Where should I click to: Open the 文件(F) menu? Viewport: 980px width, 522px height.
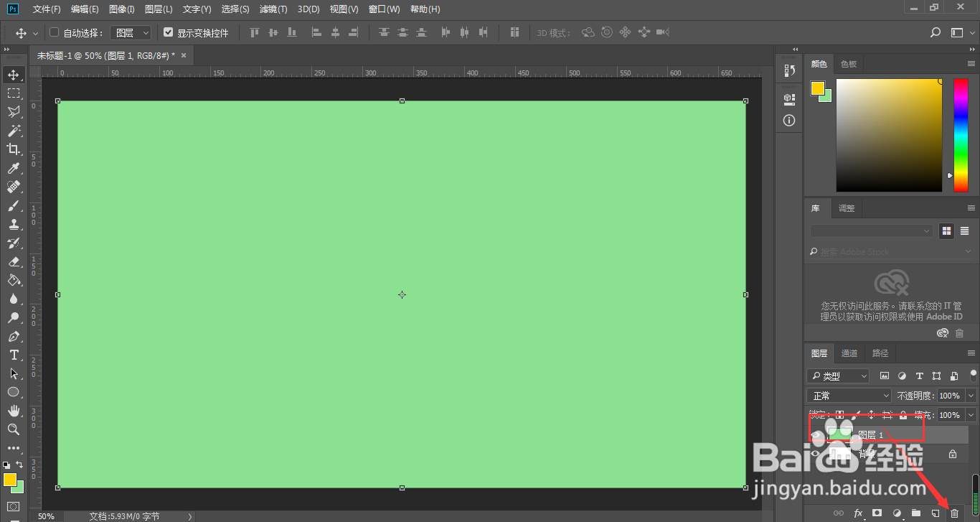click(47, 9)
